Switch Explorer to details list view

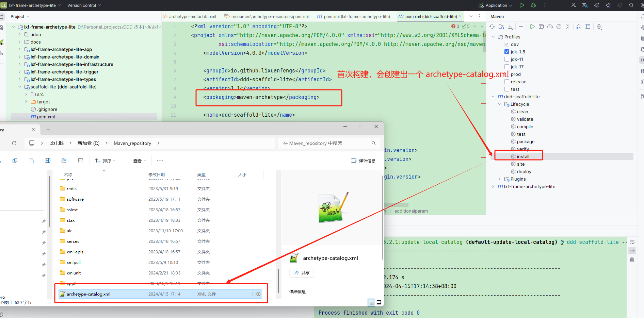click(x=371, y=302)
